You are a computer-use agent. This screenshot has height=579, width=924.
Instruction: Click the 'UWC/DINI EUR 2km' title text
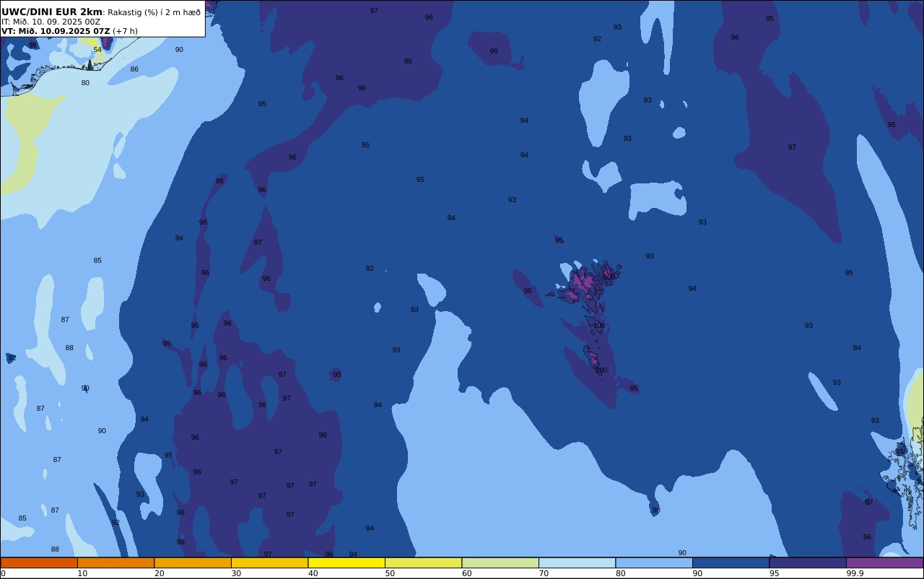[x=52, y=12]
